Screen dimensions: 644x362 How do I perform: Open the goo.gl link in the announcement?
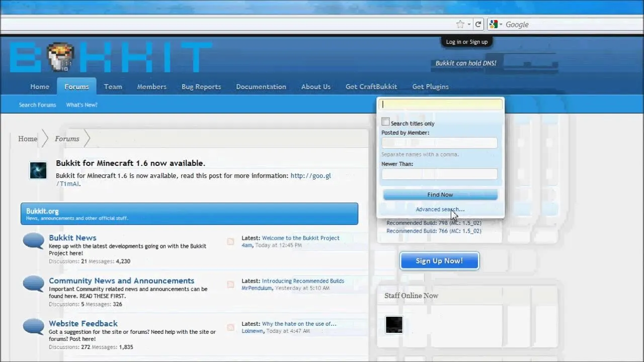tap(310, 176)
